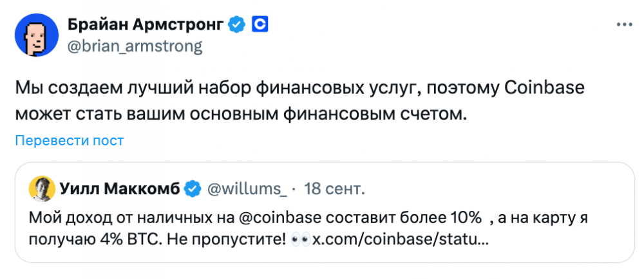Screen dimensions: 644x279
Task: Click the display name Брайан Армстронг
Action: point(146,25)
